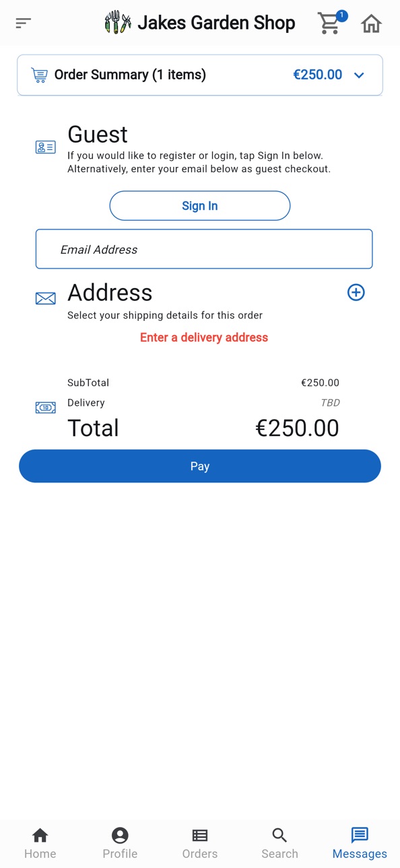The height and width of the screenshot is (868, 400).
Task: Click the Sign In button
Action: [200, 206]
